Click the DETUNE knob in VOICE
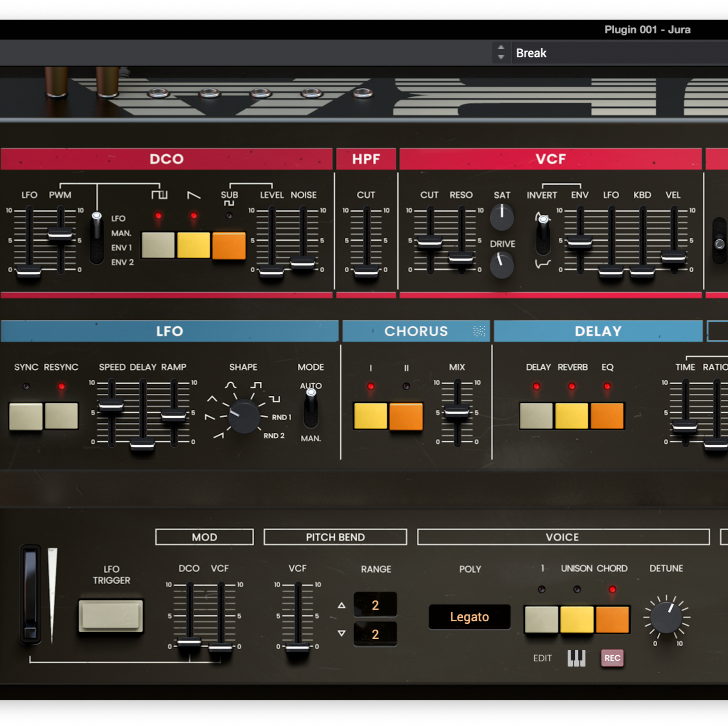Image resolution: width=728 pixels, height=728 pixels. click(666, 618)
